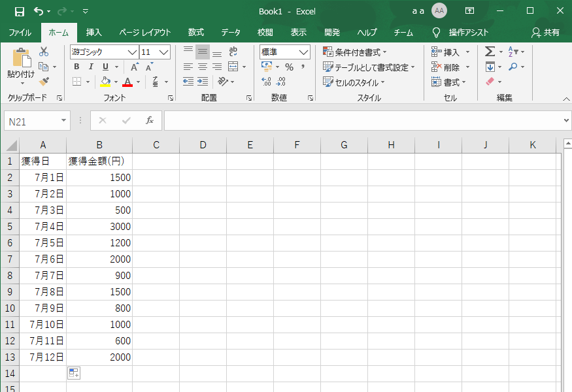Click the Save icon in title bar
The width and height of the screenshot is (572, 392).
20,11
